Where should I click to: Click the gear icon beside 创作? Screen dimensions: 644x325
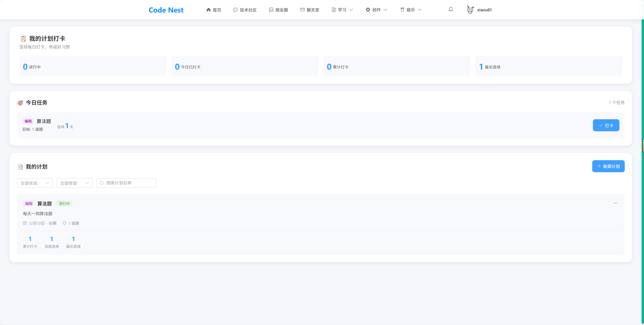coord(368,10)
